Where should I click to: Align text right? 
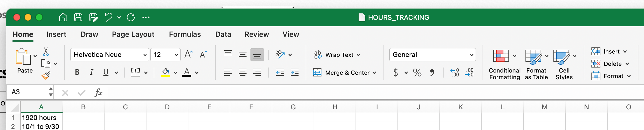(x=257, y=73)
